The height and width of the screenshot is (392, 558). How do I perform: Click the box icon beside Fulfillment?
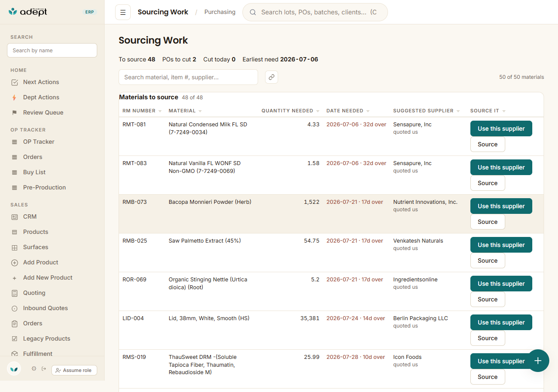click(x=14, y=354)
